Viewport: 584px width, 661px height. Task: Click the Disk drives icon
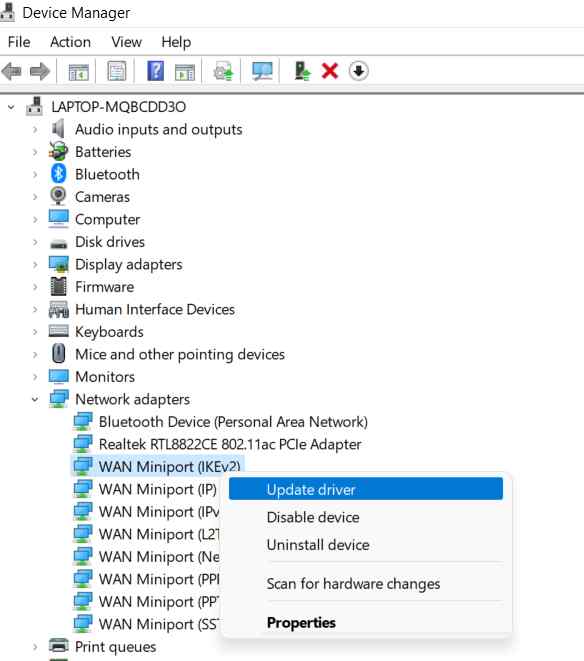[x=58, y=243]
